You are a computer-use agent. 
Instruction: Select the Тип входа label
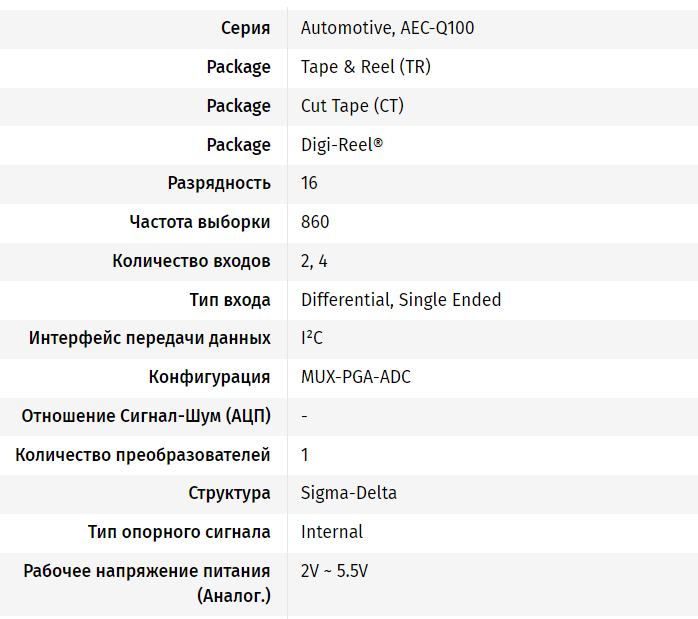pos(230,300)
